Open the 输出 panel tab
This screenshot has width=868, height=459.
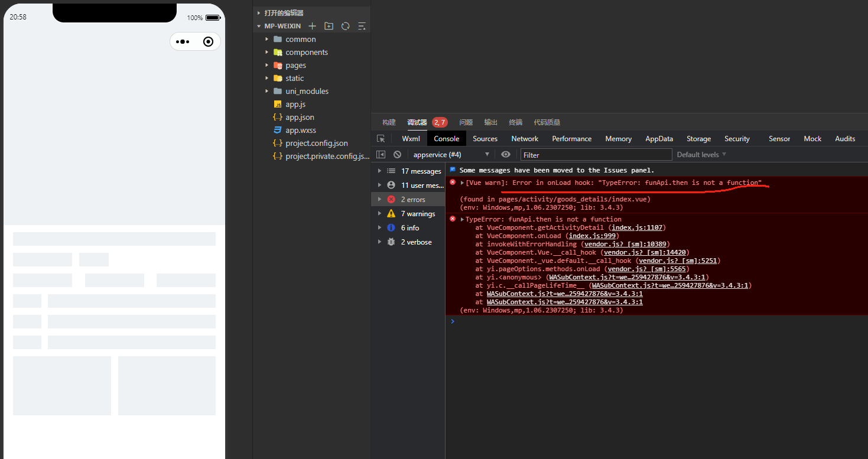tap(491, 122)
